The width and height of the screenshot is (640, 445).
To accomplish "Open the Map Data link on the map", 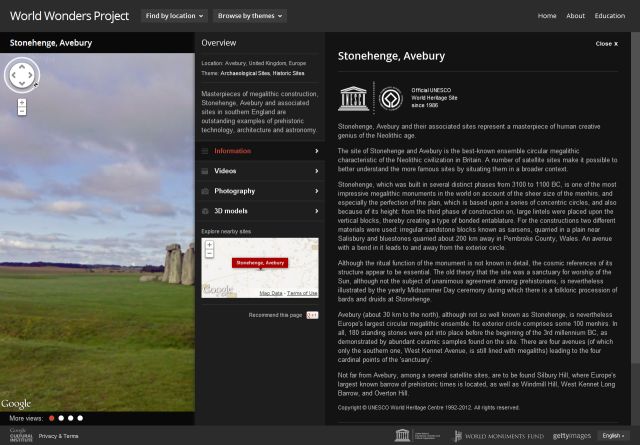I will point(271,293).
